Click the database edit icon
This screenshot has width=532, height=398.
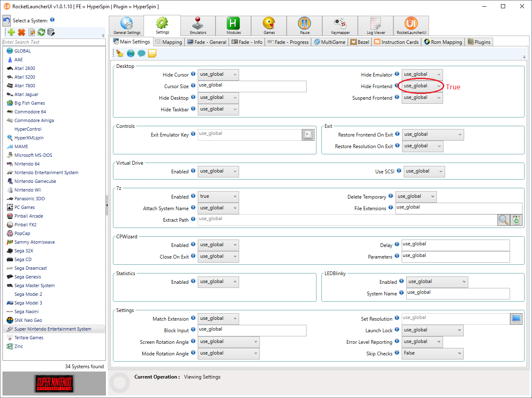tap(51, 32)
